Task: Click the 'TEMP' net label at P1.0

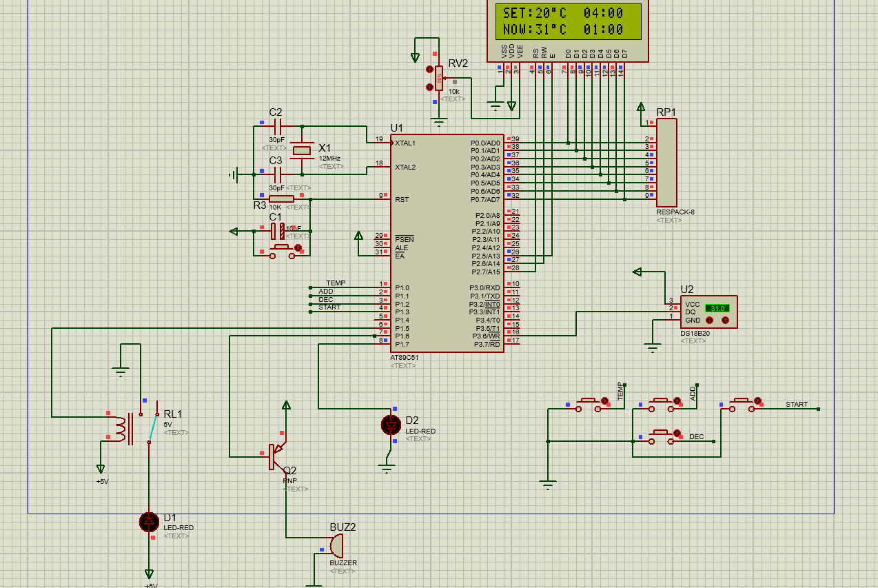Action: [336, 283]
